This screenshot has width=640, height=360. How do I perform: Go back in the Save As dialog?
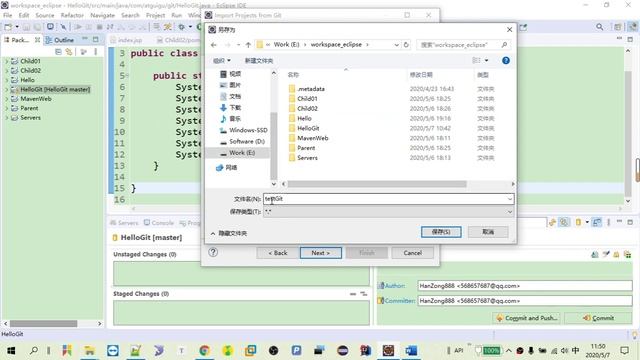click(x=213, y=45)
